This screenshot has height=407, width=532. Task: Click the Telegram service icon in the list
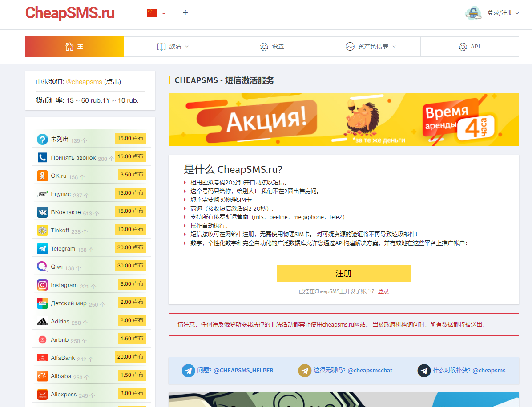(x=42, y=249)
